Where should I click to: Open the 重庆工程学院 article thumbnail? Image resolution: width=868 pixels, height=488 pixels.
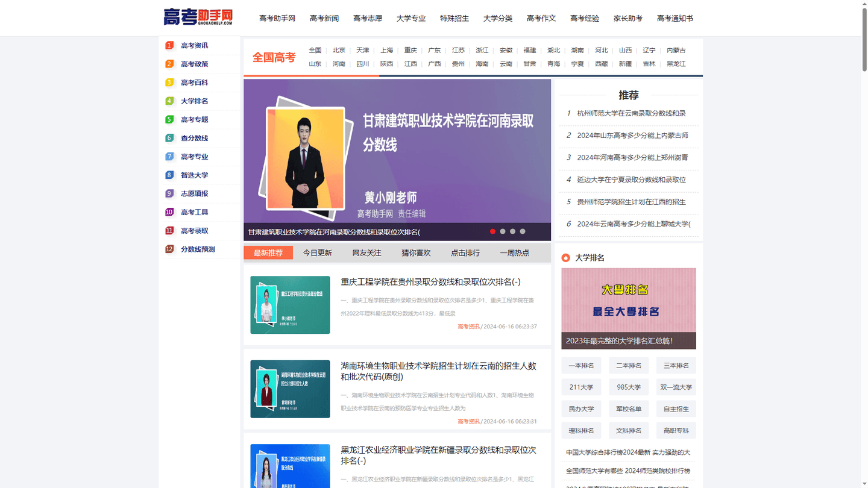[290, 305]
